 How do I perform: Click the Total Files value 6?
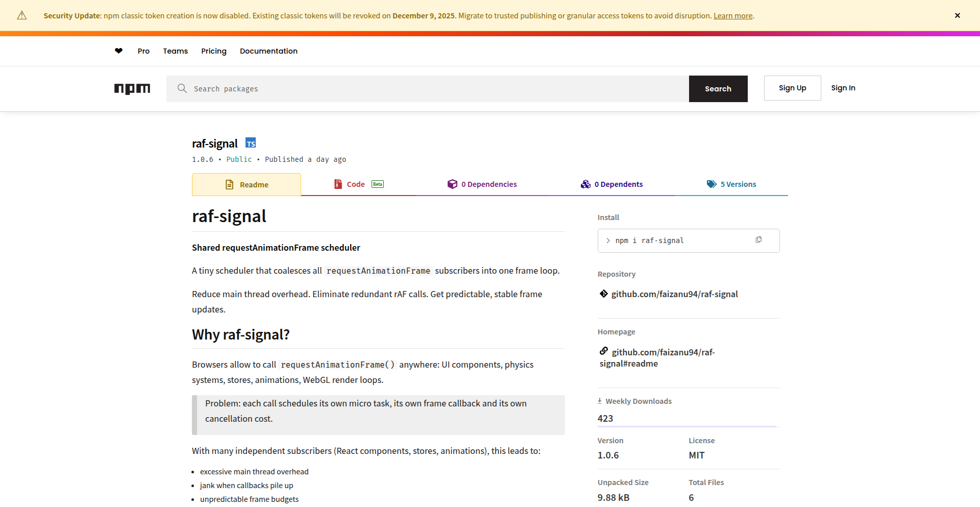click(x=691, y=497)
